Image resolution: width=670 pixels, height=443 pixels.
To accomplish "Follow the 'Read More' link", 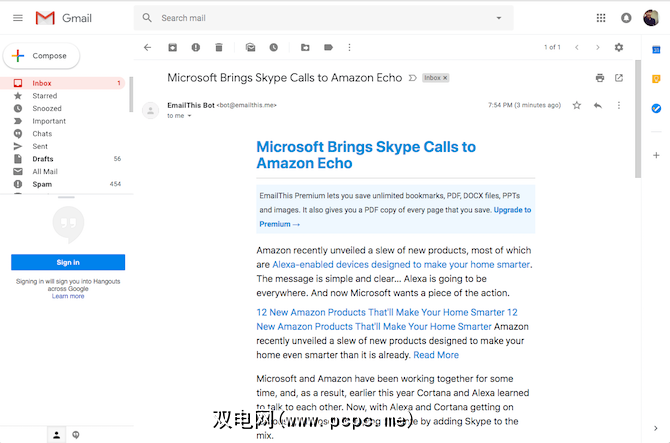I will (x=436, y=355).
